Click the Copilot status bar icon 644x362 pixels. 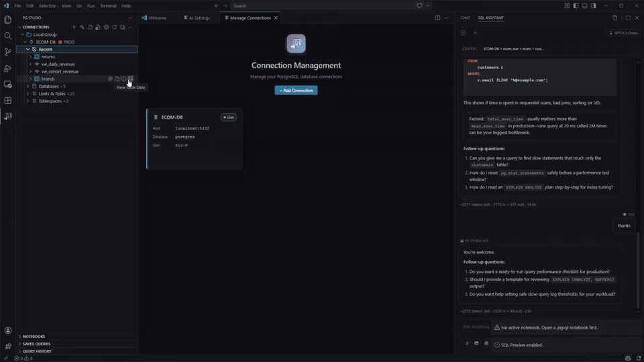pos(628,358)
